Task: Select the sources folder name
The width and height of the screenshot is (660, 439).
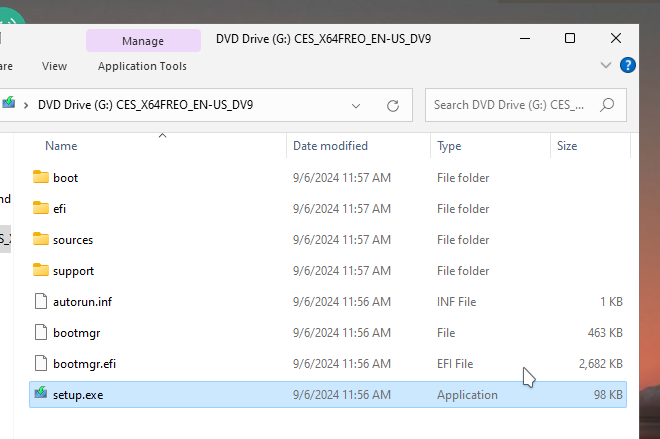Action: [73, 240]
